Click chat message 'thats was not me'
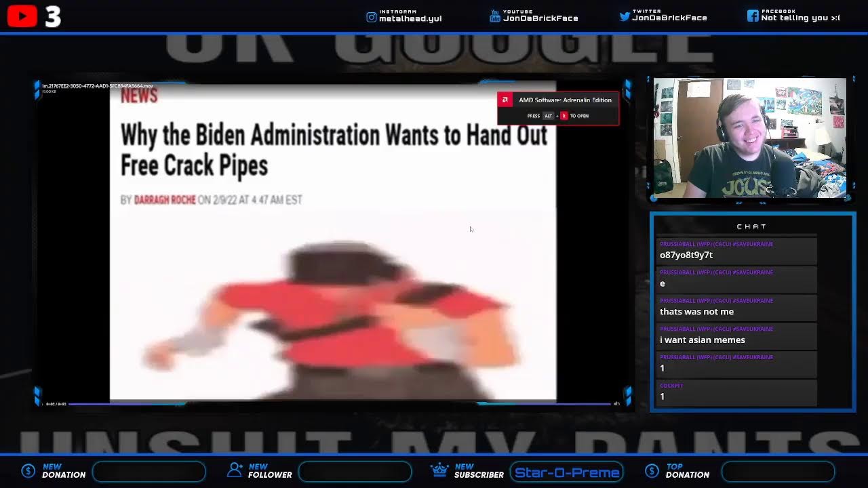 coord(696,312)
